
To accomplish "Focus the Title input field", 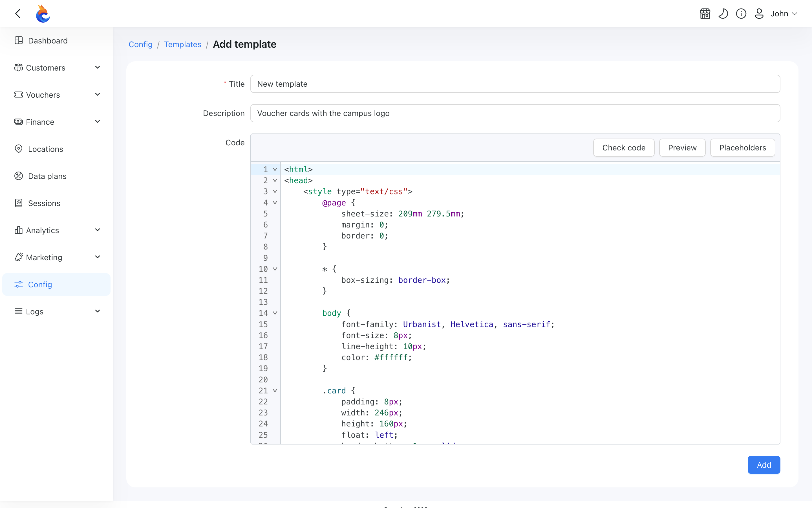I will pyautogui.click(x=515, y=84).
